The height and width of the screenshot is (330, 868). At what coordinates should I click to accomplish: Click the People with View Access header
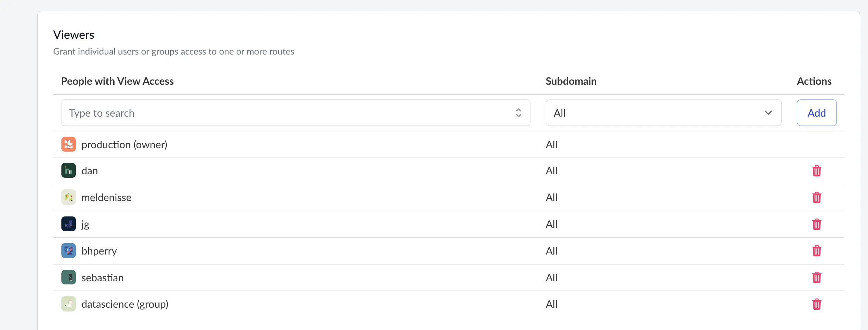pyautogui.click(x=117, y=81)
